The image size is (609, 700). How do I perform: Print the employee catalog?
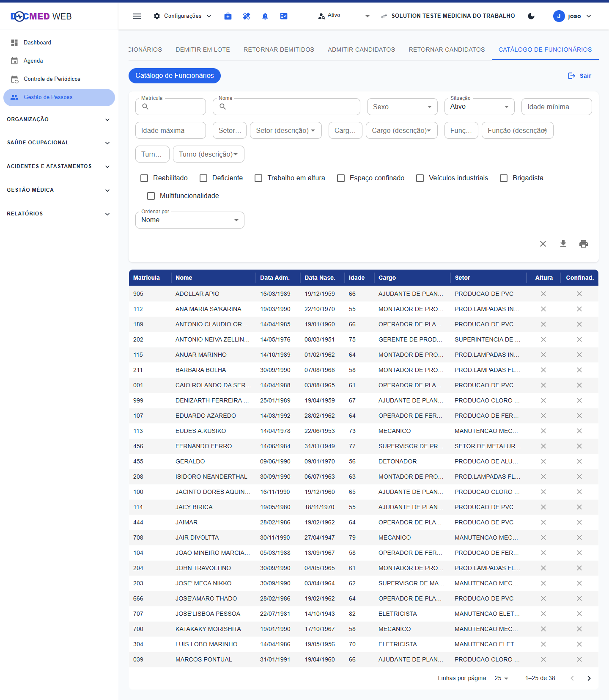(x=584, y=244)
